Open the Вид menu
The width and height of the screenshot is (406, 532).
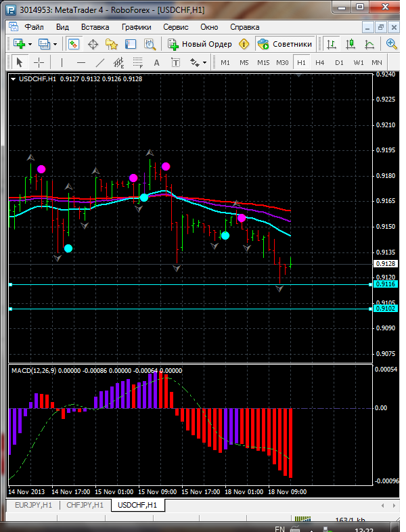62,27
